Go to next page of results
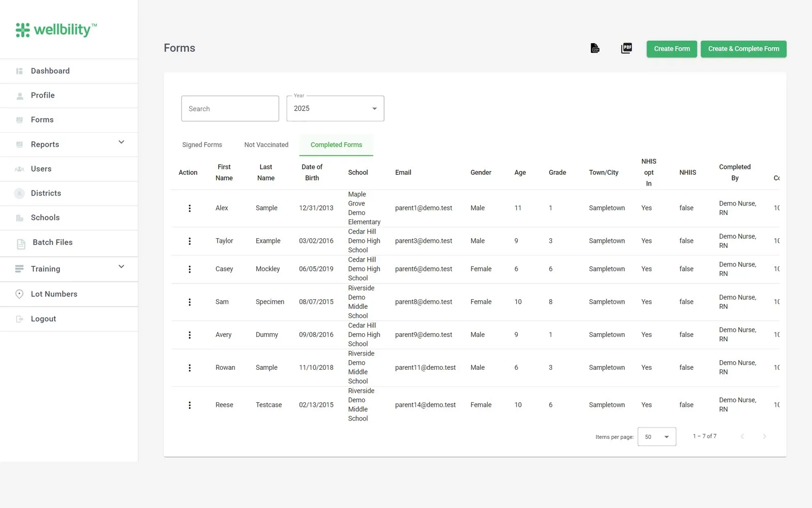The image size is (812, 508). point(764,436)
